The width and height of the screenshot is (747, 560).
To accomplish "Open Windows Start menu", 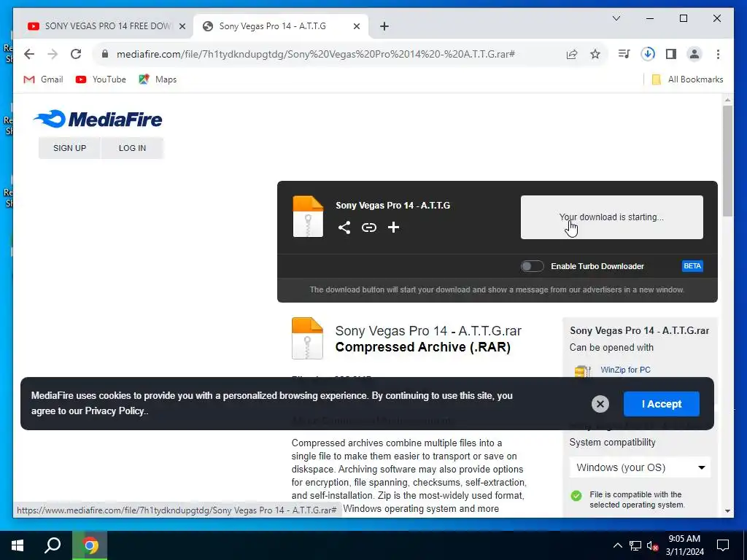I will point(18,545).
